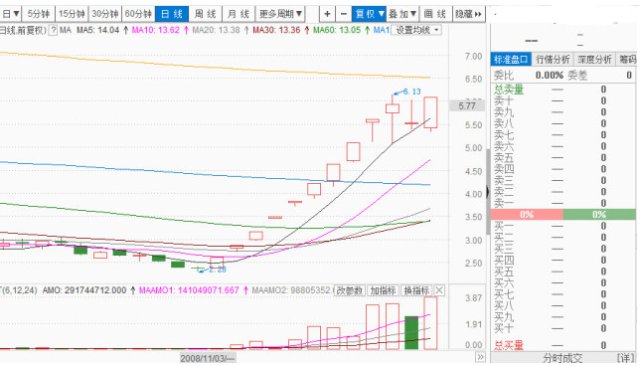Switch to the 行情分析 tab
The image size is (640, 366).
pos(553,60)
